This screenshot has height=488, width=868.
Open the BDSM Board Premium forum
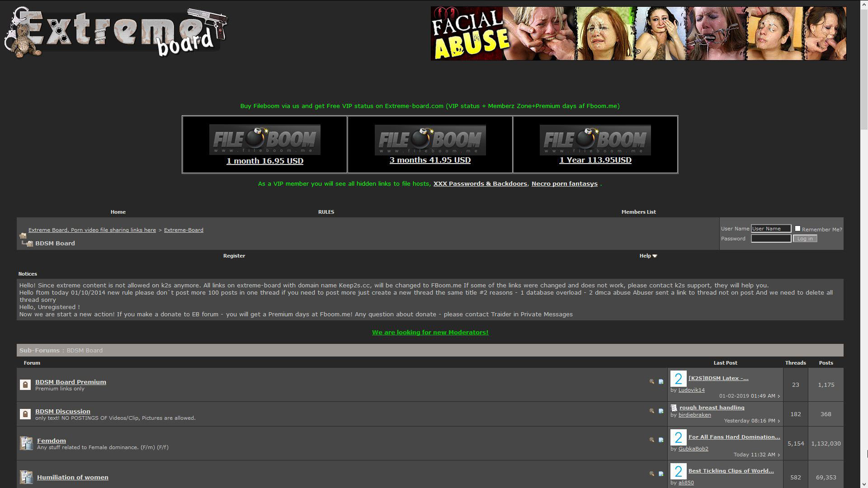71,382
